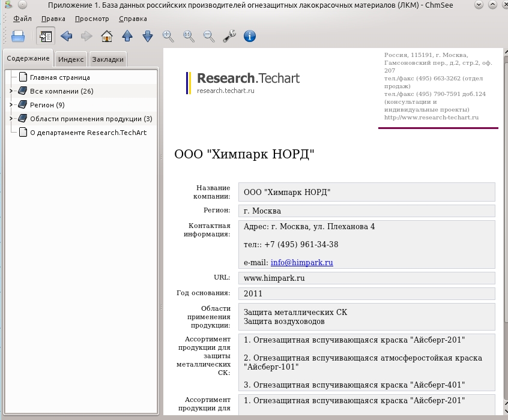Go forward with the grayed right arrow
Image resolution: width=508 pixels, height=420 pixels.
coord(86,36)
